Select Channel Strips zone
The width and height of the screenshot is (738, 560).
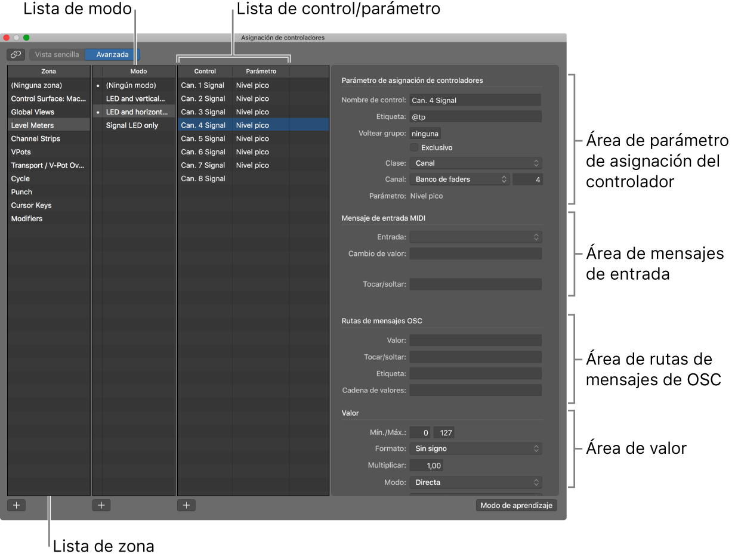coord(35,138)
